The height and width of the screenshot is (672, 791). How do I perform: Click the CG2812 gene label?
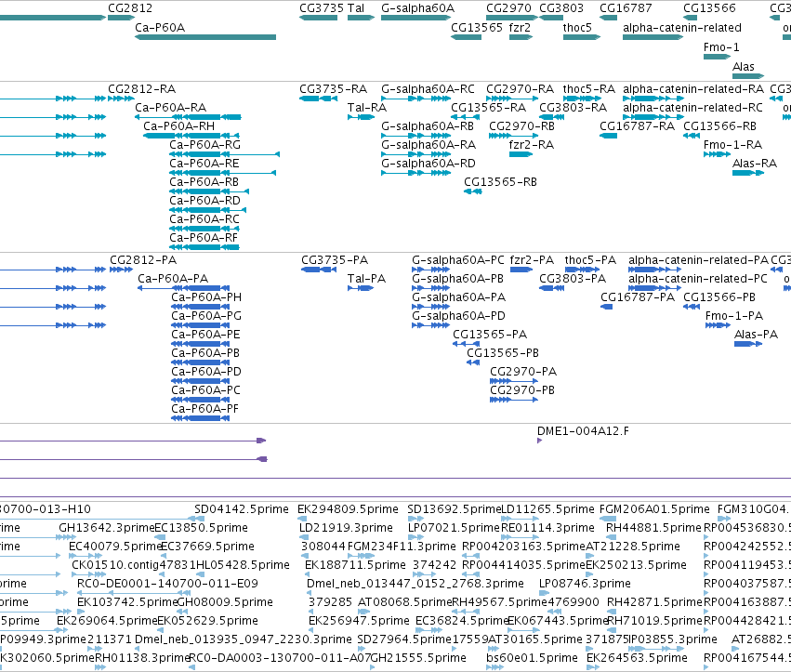(x=130, y=8)
